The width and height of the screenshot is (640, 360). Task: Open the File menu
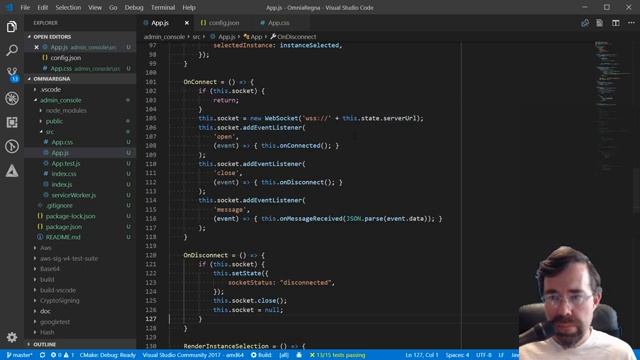pos(25,7)
